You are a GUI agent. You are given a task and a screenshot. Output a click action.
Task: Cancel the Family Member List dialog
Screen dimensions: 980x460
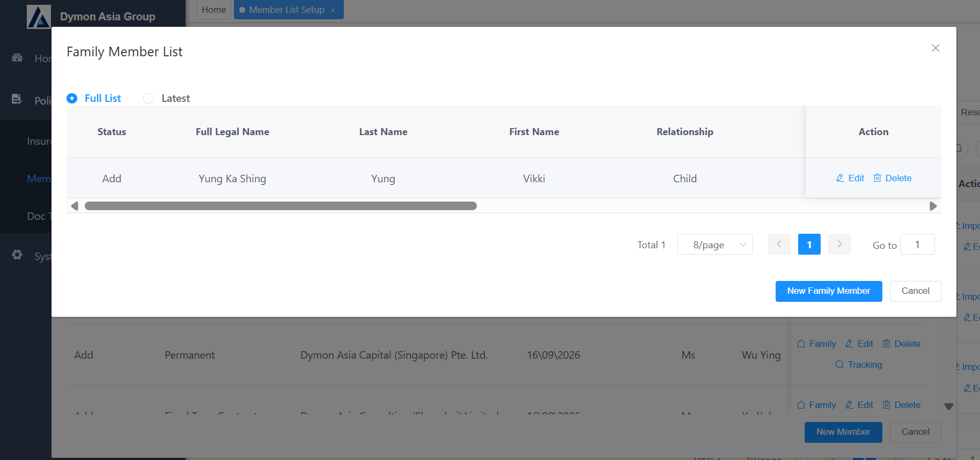coord(916,291)
